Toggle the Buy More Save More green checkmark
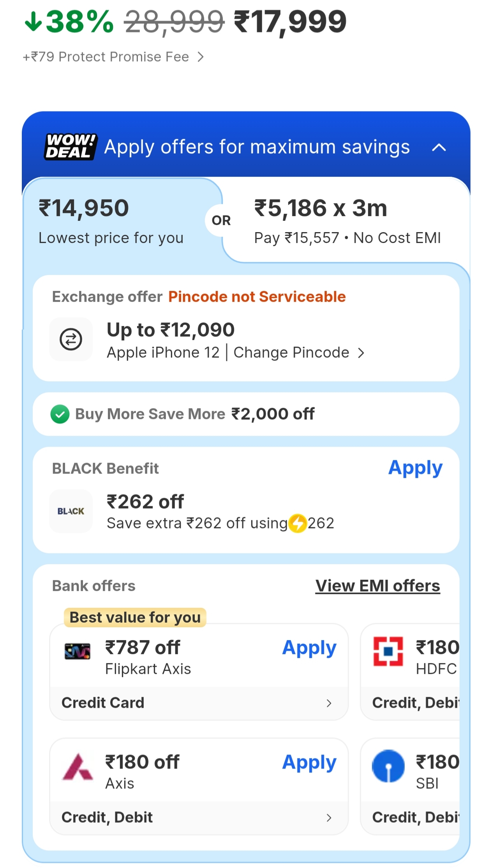This screenshot has width=492, height=868. [x=60, y=414]
